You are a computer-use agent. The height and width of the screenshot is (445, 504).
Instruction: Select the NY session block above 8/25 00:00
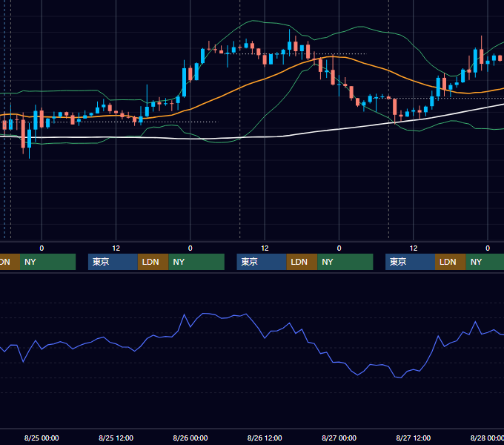coord(47,262)
